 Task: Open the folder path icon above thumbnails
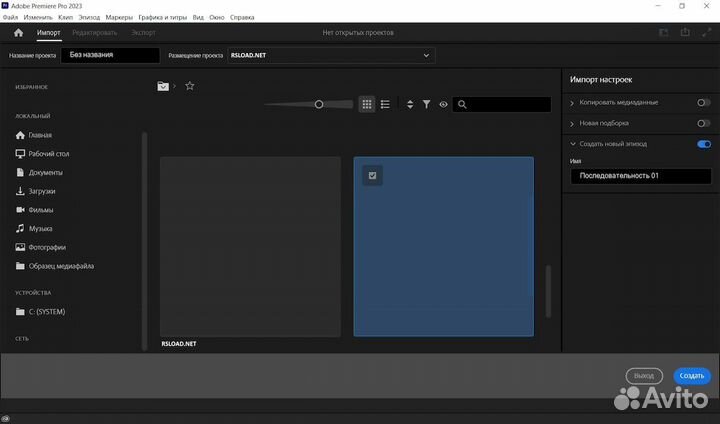[163, 86]
